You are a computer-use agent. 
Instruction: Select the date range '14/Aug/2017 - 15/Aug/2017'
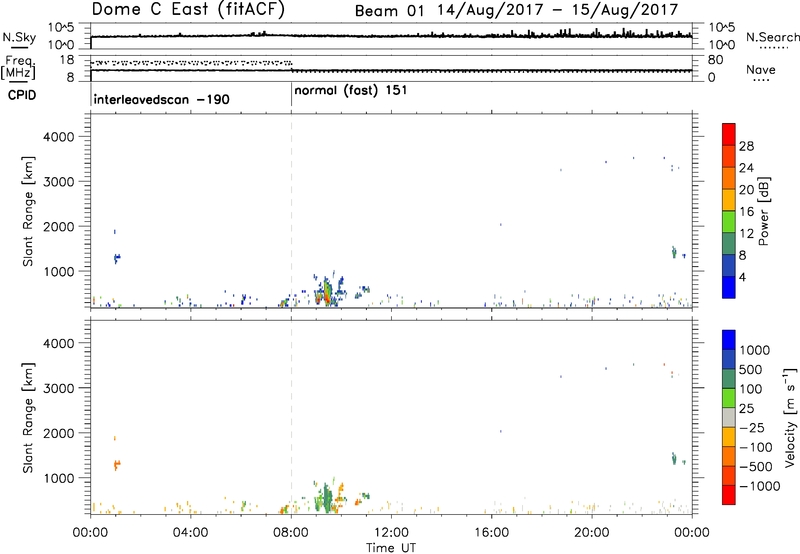(x=558, y=10)
